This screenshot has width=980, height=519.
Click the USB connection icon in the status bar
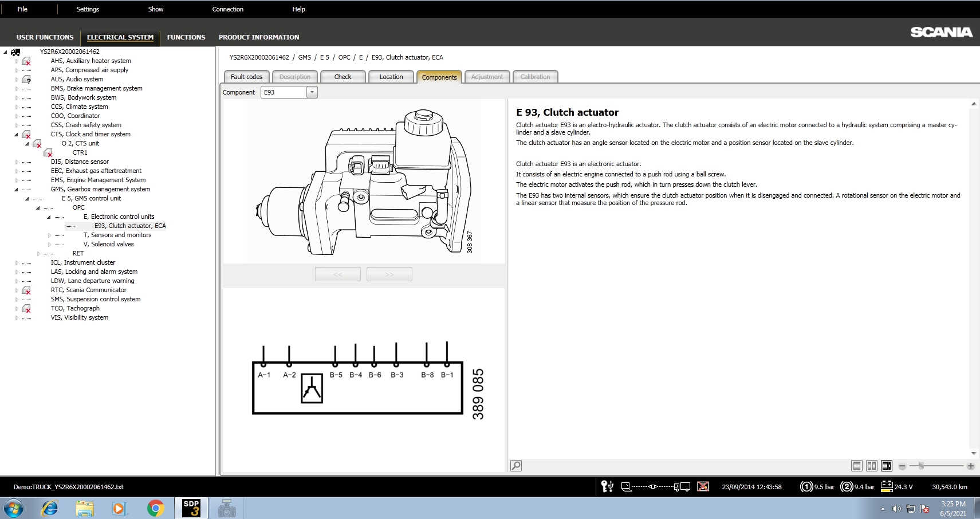tap(608, 486)
